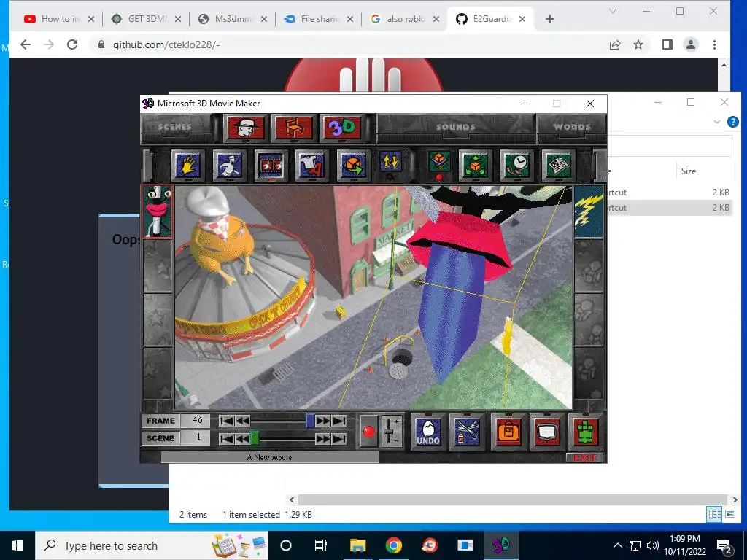
Task: Click the clock and footprints record tool
Action: click(516, 165)
